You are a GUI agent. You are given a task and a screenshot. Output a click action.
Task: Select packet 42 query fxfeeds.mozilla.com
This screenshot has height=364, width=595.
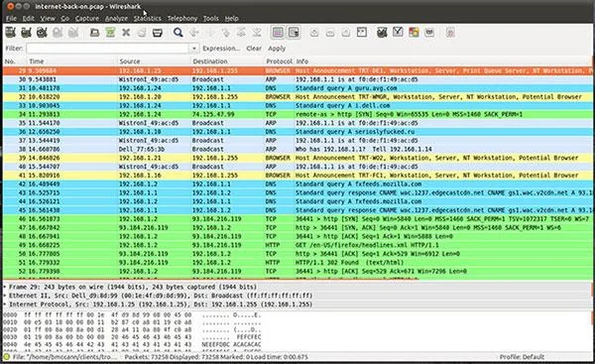[x=297, y=184]
